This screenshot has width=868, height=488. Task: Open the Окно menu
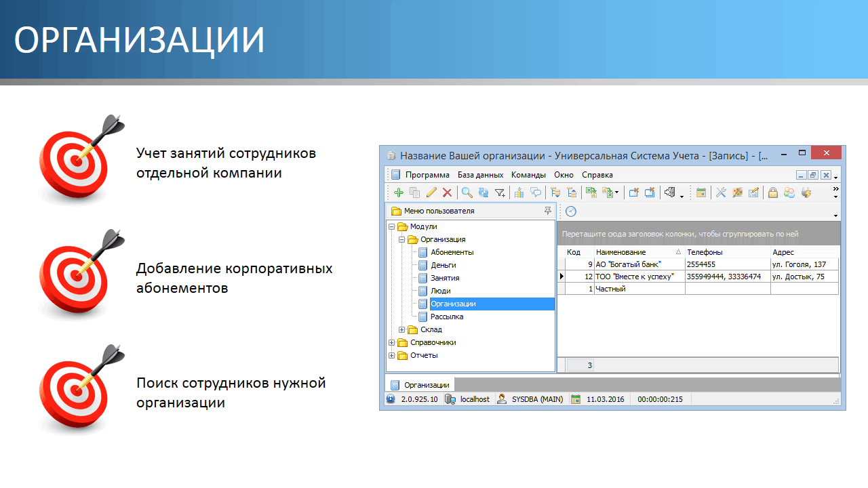coord(564,175)
